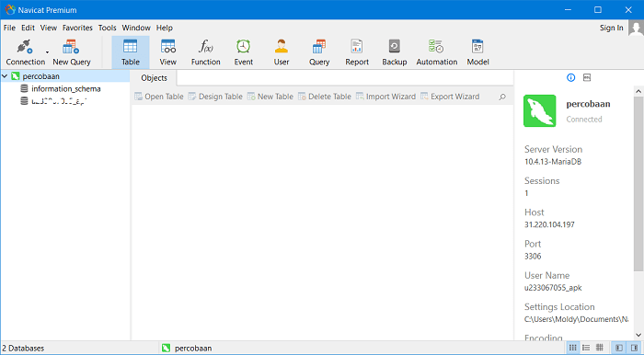Collapse the percobaan connection tree
644x355 pixels.
[x=5, y=76]
